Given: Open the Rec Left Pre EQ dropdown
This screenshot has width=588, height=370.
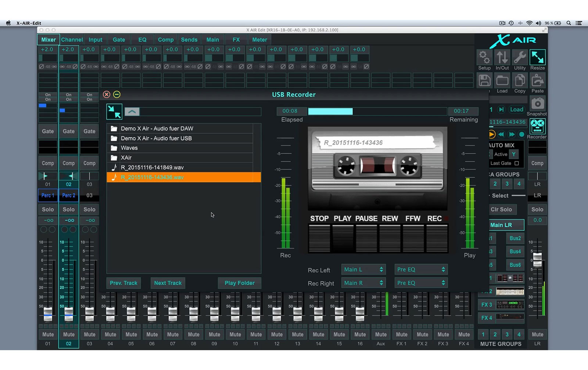Looking at the screenshot, I should coord(421,270).
